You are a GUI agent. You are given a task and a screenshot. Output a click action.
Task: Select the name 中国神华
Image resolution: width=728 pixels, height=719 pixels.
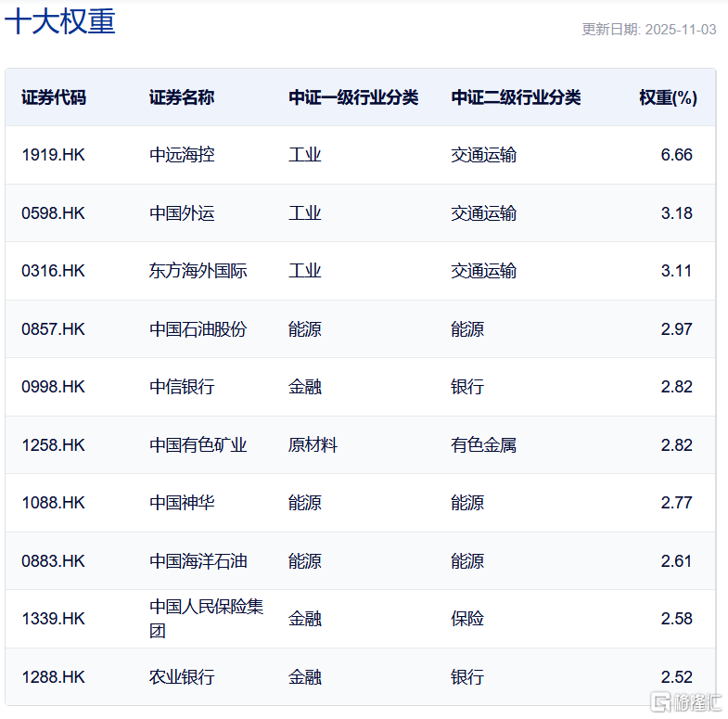[182, 503]
